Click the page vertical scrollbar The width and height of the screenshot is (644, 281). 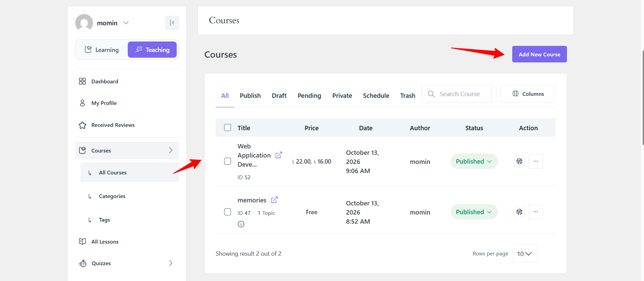pos(643,98)
